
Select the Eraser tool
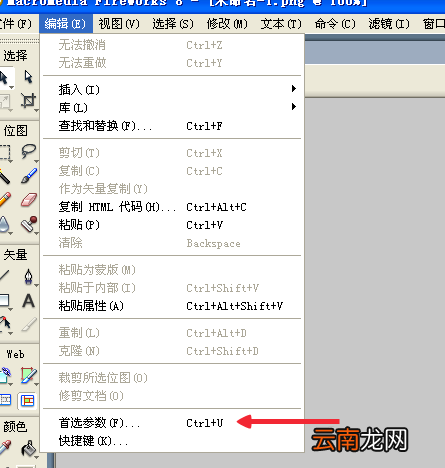[28, 200]
